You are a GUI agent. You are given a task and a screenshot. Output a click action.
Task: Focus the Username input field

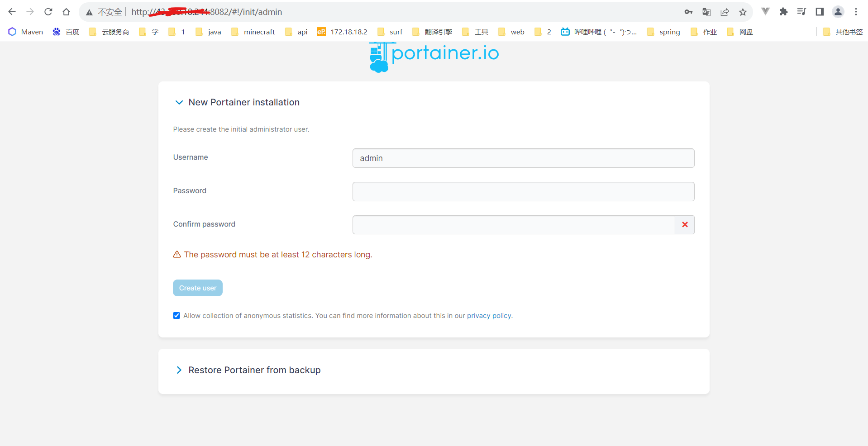pyautogui.click(x=523, y=158)
